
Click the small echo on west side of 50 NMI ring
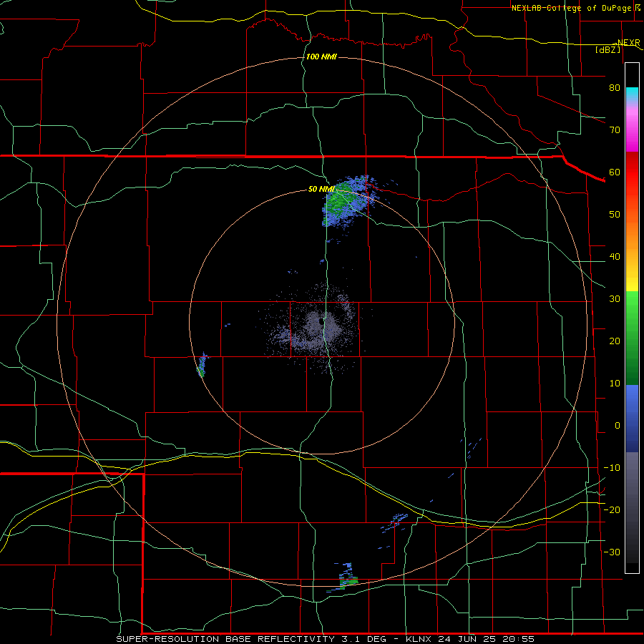point(202,365)
